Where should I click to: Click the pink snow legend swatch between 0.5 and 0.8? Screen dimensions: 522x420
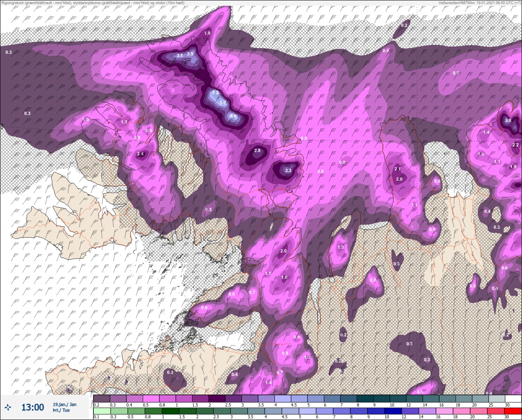[x=151, y=398]
